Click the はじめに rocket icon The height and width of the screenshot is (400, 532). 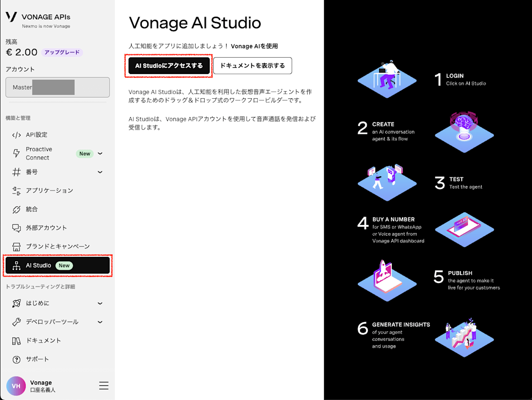(x=16, y=303)
